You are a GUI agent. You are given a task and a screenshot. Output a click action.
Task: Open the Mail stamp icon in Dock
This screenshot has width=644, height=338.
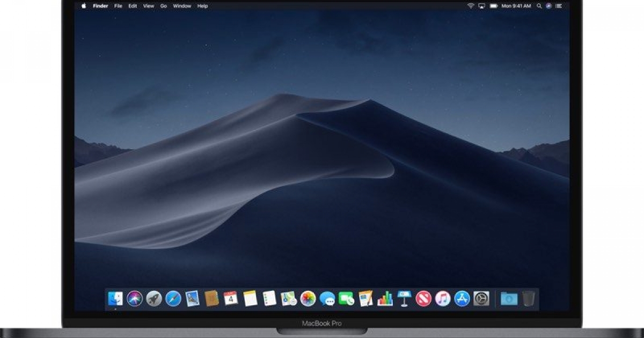coord(193,298)
